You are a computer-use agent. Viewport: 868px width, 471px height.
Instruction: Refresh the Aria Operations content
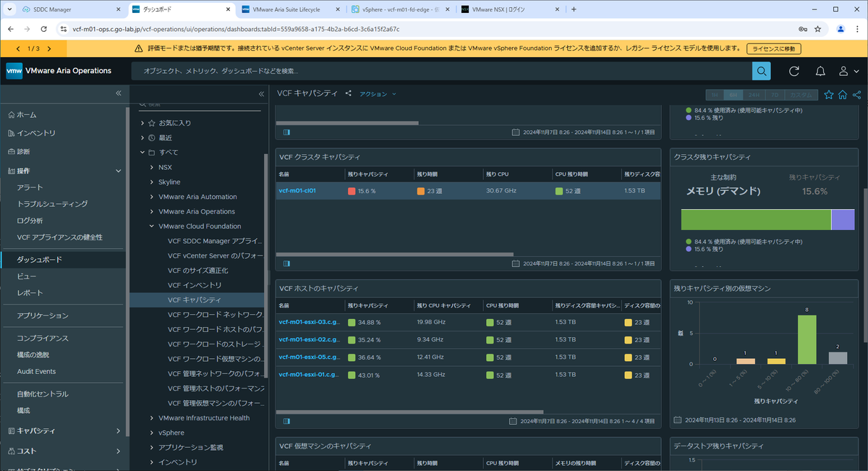click(794, 71)
